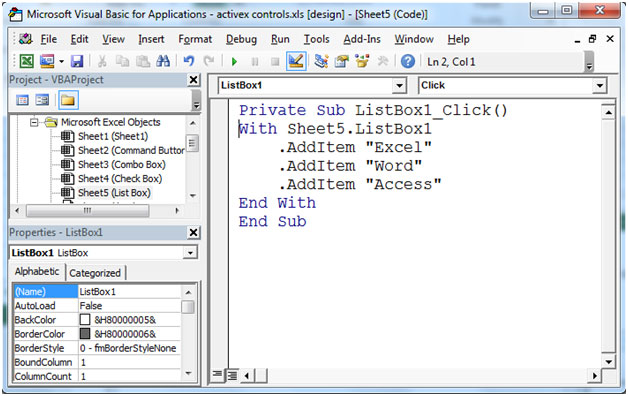Open the Help menu
Image resolution: width=628 pixels, height=396 pixels.
pyautogui.click(x=459, y=39)
